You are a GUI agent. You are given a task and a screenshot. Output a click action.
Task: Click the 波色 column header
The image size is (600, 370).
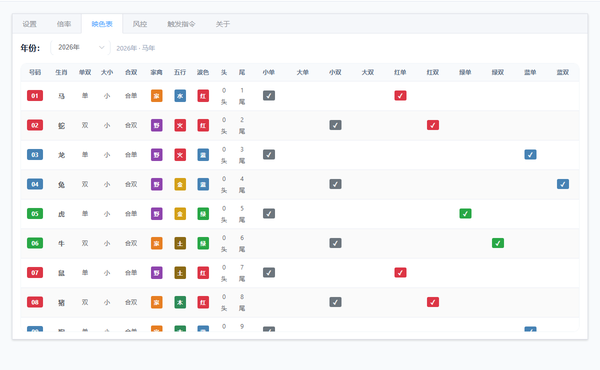203,72
